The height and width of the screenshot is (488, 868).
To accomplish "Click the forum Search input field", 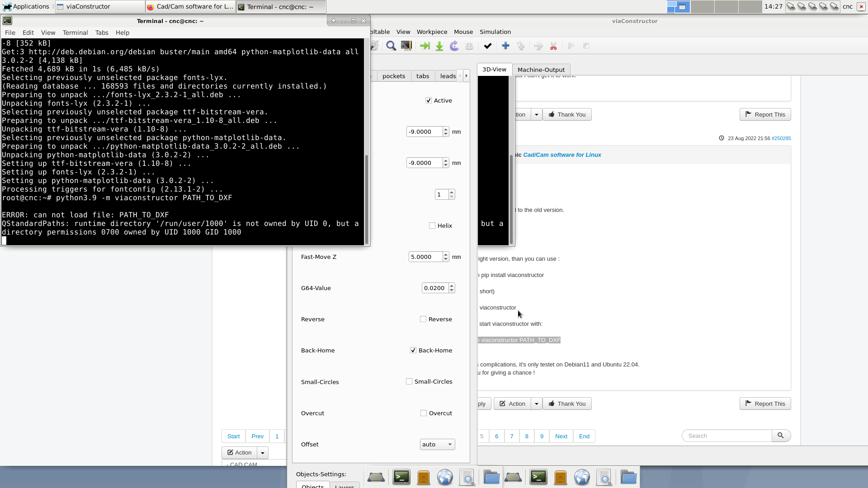I will (x=727, y=436).
